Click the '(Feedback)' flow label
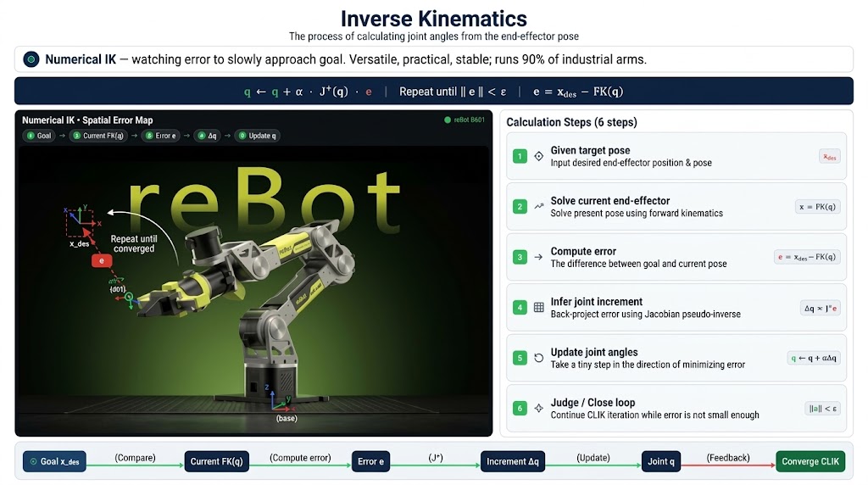 [x=728, y=458]
